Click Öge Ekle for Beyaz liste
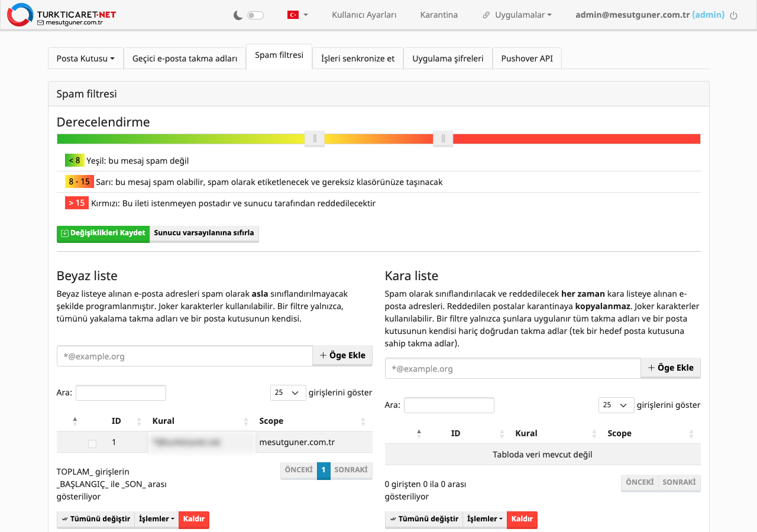The image size is (757, 532). 342,355
